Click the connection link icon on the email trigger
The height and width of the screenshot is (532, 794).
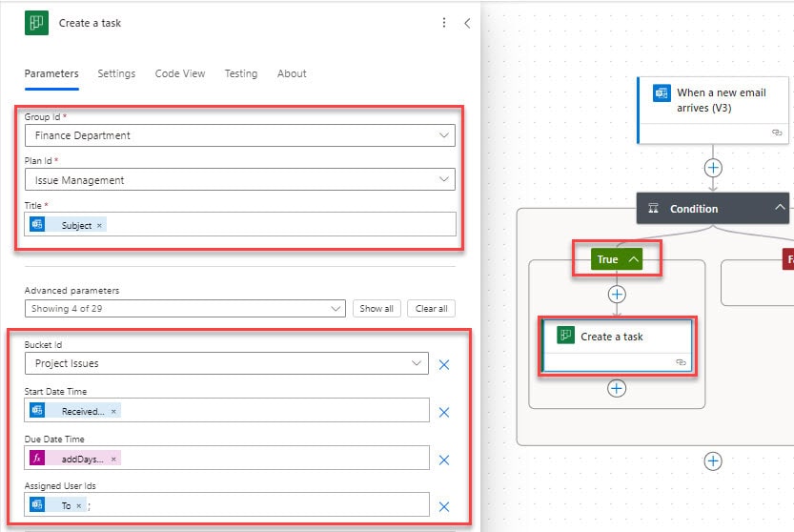pos(777,133)
